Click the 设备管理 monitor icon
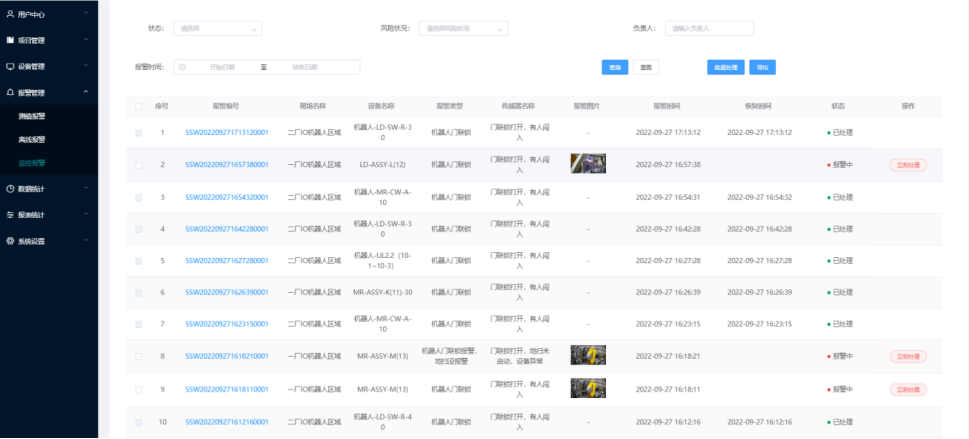Image resolution: width=969 pixels, height=439 pixels. 10,66
